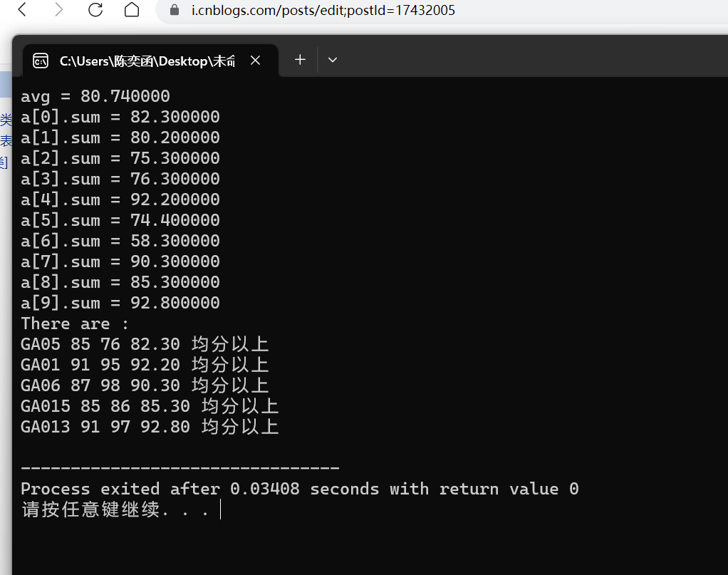Click the 'a[1].sum = 80.200000' line
Viewport: 728px width, 575px height.
[120, 138]
